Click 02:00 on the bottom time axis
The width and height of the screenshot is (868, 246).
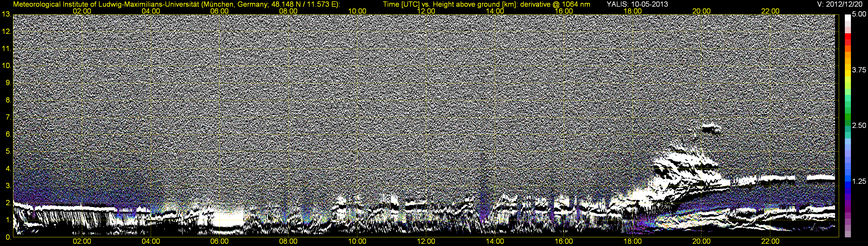click(x=82, y=242)
